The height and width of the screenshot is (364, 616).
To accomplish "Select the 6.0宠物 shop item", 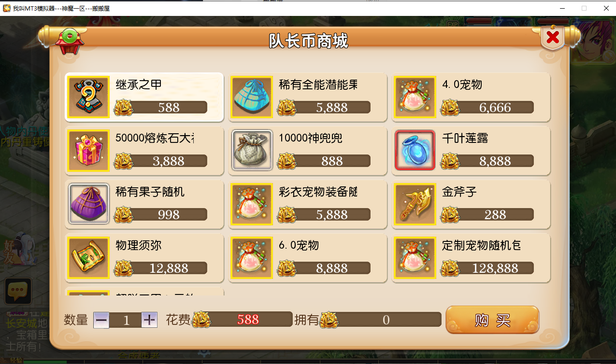I will [x=308, y=258].
